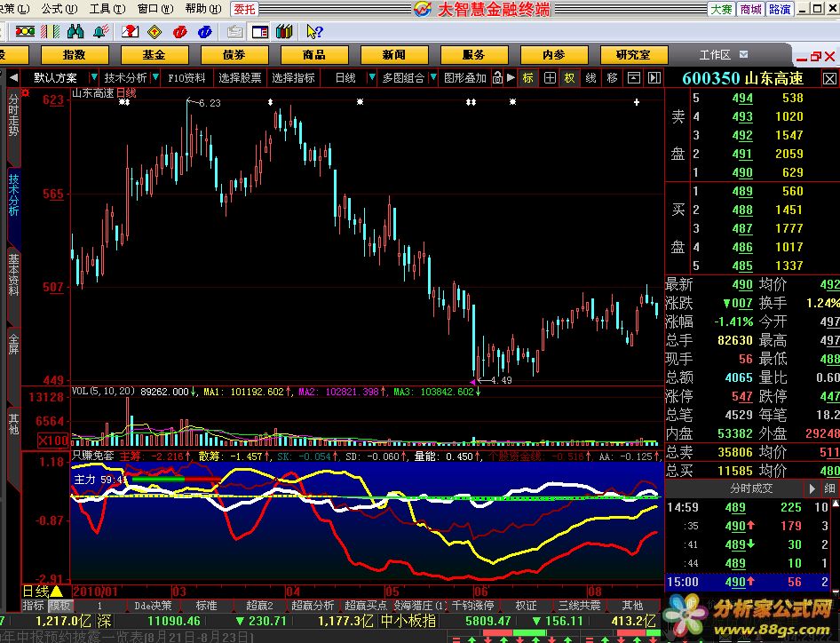Select the 三线共震 indicator tab
The width and height of the screenshot is (840, 643).
[579, 606]
